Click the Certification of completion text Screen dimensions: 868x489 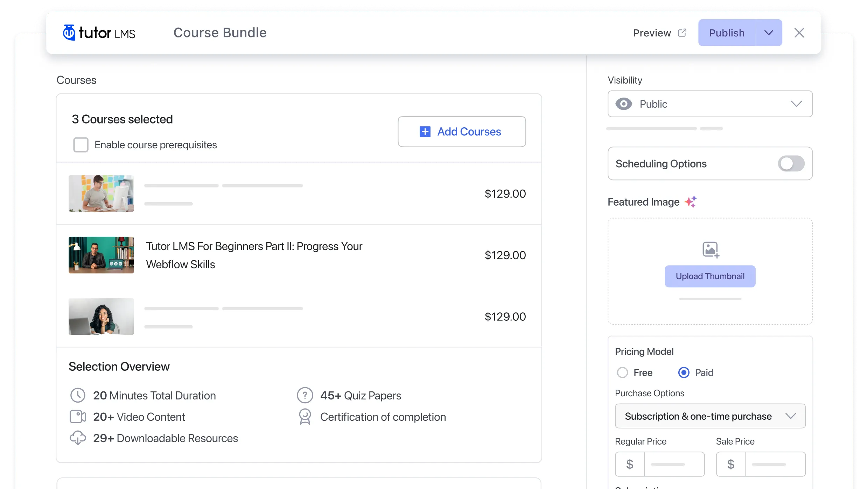(383, 417)
